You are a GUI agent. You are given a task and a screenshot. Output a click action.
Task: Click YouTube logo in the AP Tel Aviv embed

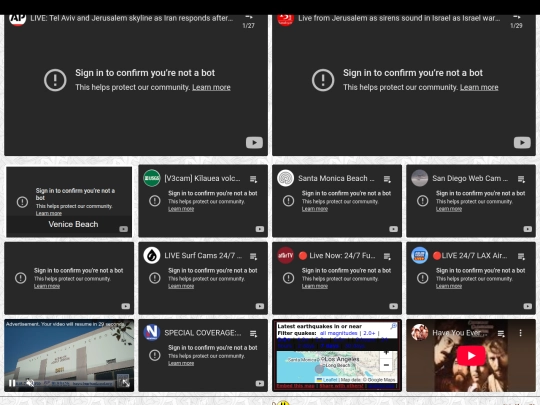point(254,143)
